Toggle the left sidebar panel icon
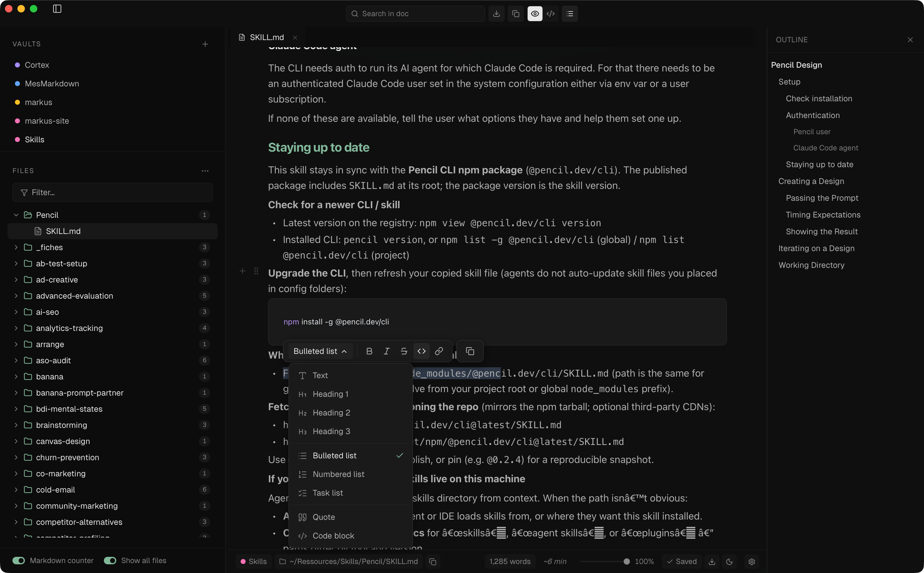The image size is (924, 573). 57,9
